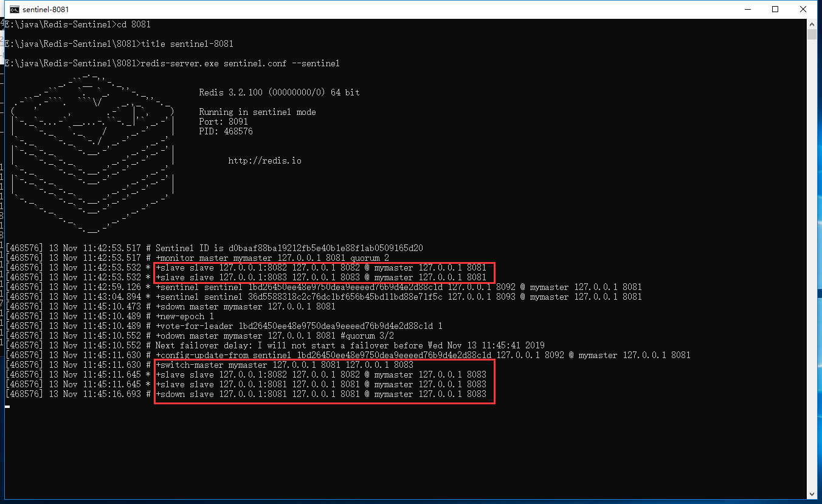Click the 'Next failover delay' log line
The width and height of the screenshot is (822, 504).
275,345
